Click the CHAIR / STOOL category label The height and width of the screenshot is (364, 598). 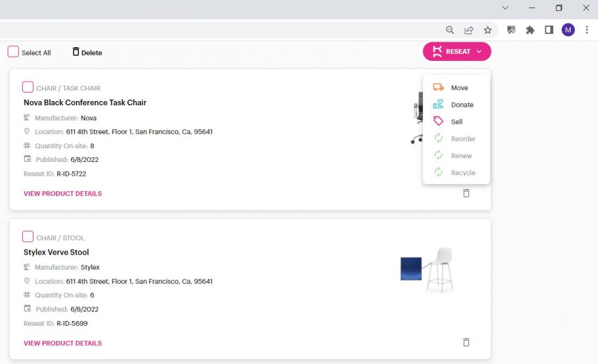[60, 238]
